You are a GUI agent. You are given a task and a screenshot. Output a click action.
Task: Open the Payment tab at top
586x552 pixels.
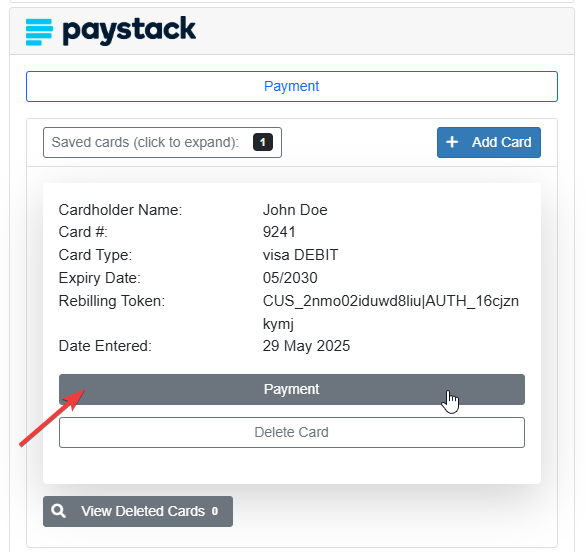tap(292, 86)
